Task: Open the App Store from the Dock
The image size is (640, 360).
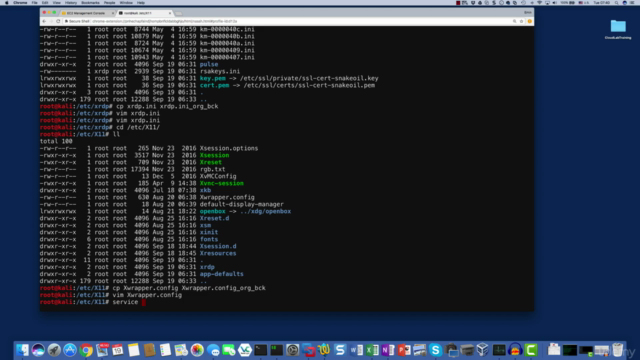Action: [70, 350]
